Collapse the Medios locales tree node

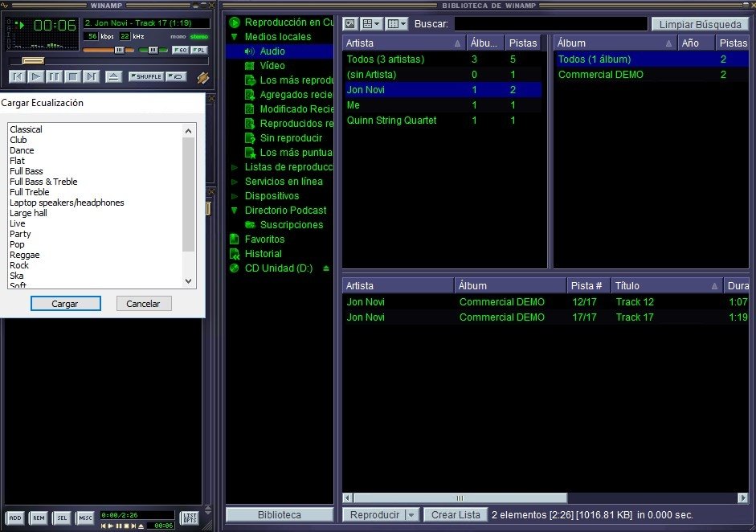(235, 37)
